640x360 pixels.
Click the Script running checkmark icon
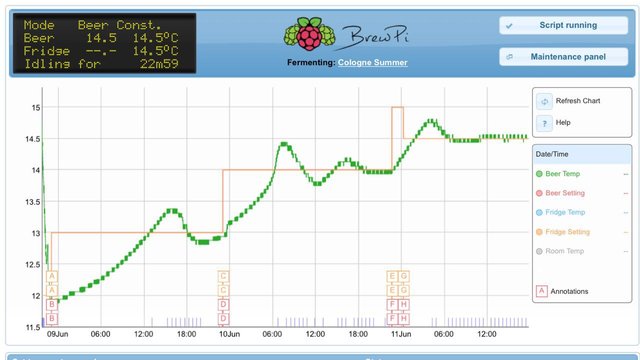pyautogui.click(x=509, y=26)
